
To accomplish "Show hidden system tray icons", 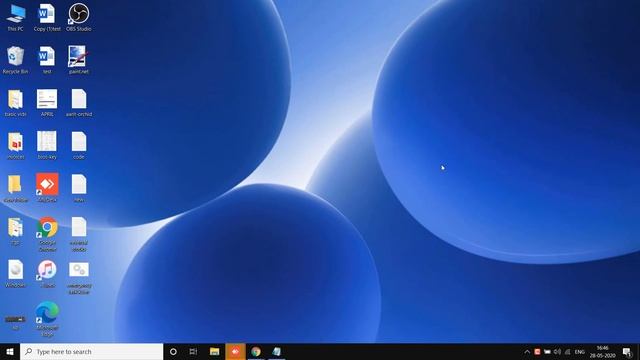I will click(x=527, y=352).
